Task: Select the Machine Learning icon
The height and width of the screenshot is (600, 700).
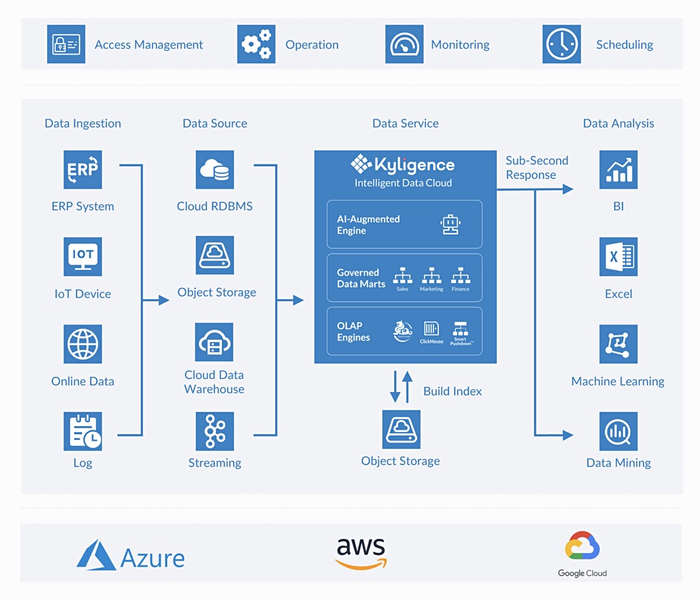Action: click(618, 344)
